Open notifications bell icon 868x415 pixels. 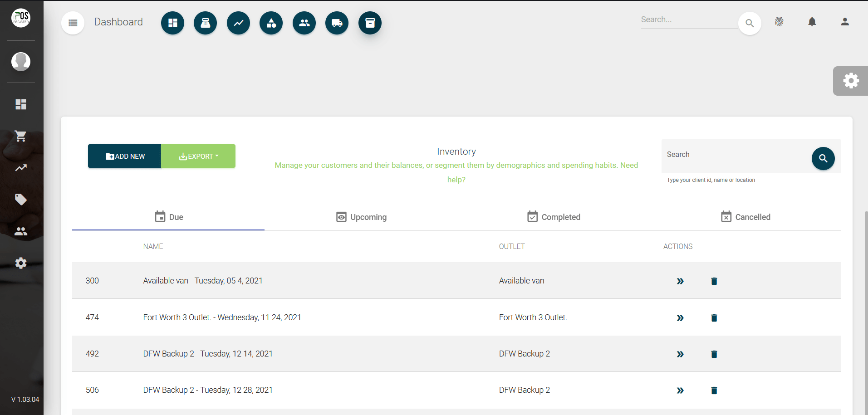(812, 22)
